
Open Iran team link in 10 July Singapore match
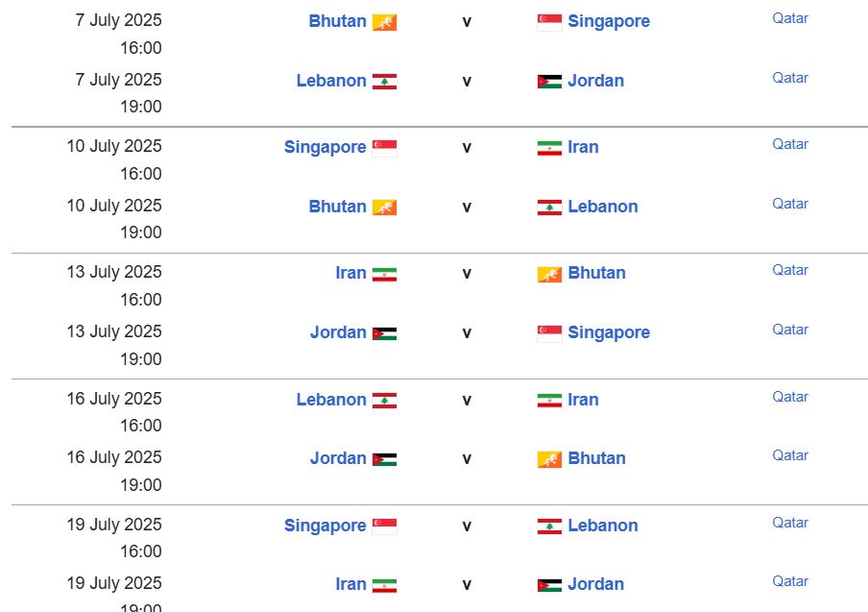pos(583,147)
